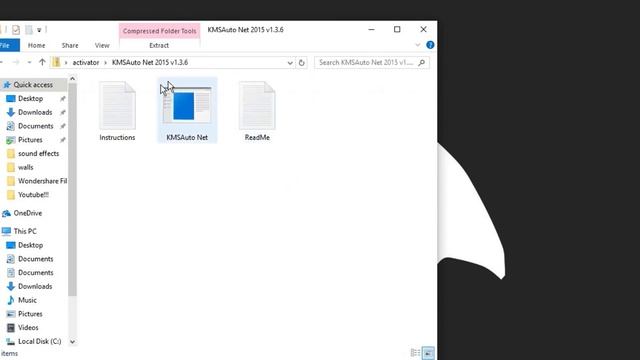
Task: Open pinned Pictures under Quick access
Action: coord(30,140)
